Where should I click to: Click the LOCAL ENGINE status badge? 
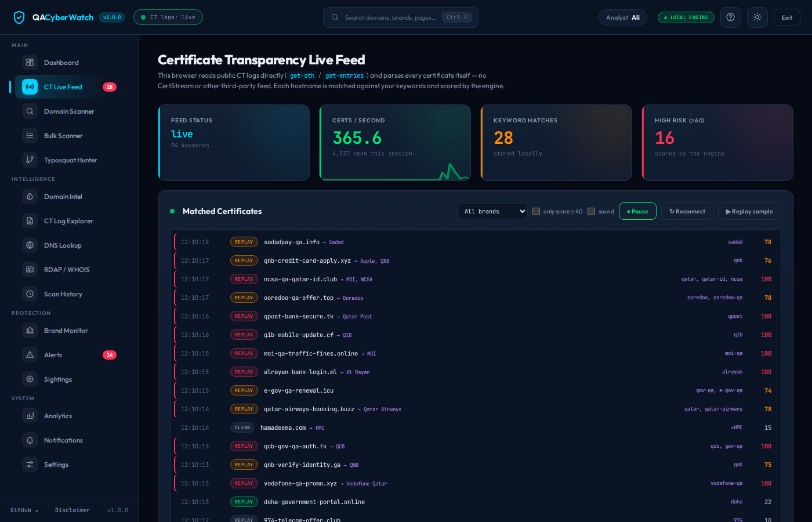pyautogui.click(x=686, y=17)
